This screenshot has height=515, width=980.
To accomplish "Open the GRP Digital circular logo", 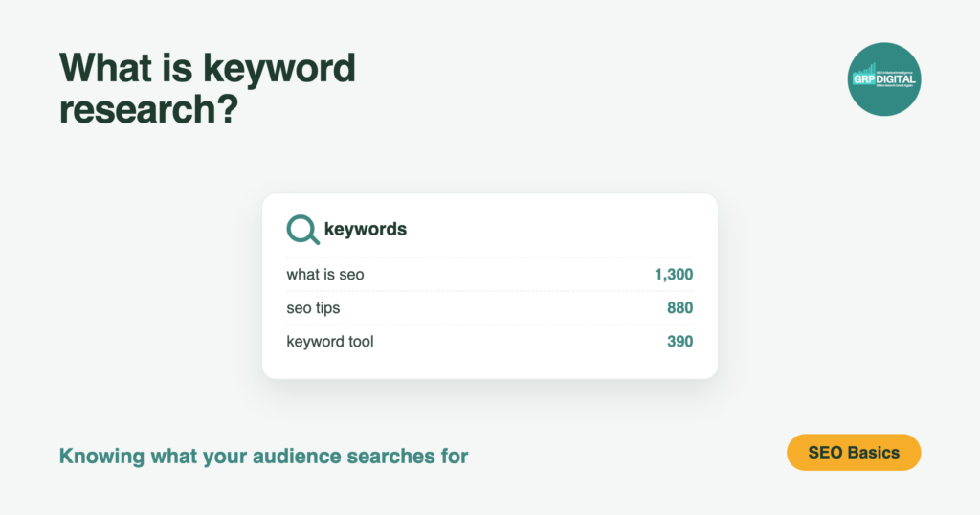I will tap(883, 79).
